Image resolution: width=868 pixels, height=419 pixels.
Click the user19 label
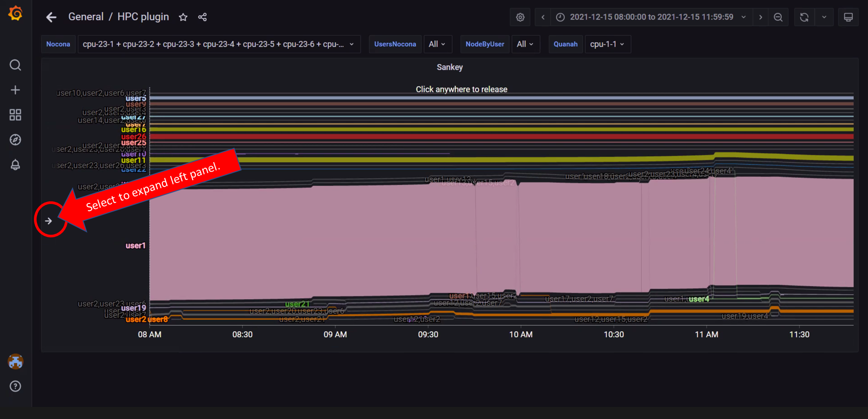(x=134, y=308)
